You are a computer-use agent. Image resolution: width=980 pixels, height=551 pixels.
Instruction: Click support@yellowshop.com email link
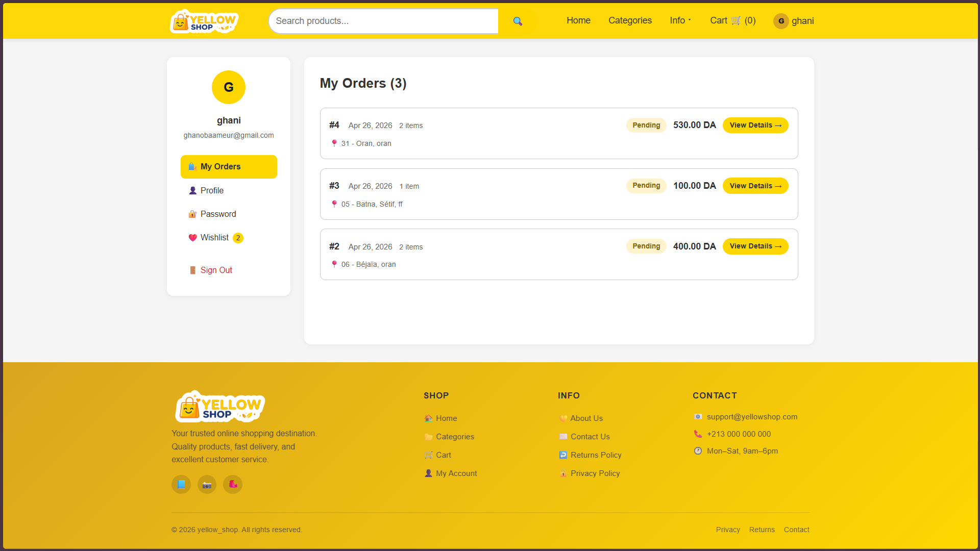(x=752, y=417)
